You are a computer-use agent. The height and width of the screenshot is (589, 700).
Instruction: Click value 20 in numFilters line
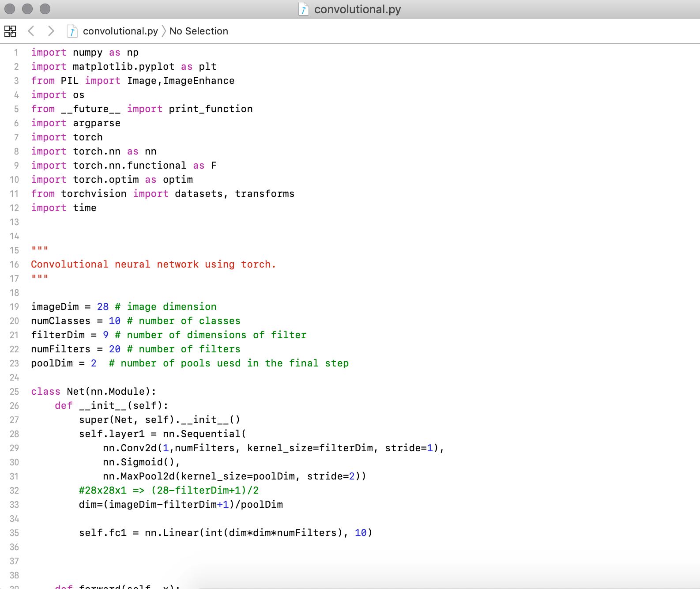click(x=115, y=349)
